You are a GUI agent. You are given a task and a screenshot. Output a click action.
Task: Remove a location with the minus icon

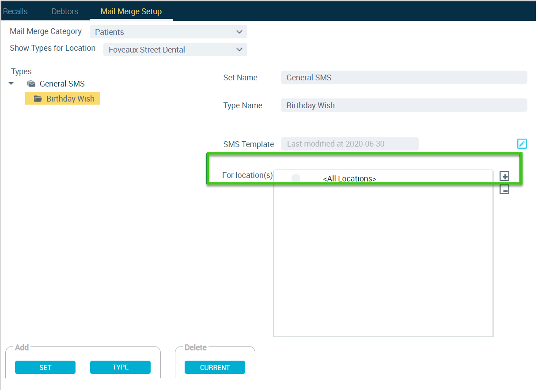tap(504, 189)
